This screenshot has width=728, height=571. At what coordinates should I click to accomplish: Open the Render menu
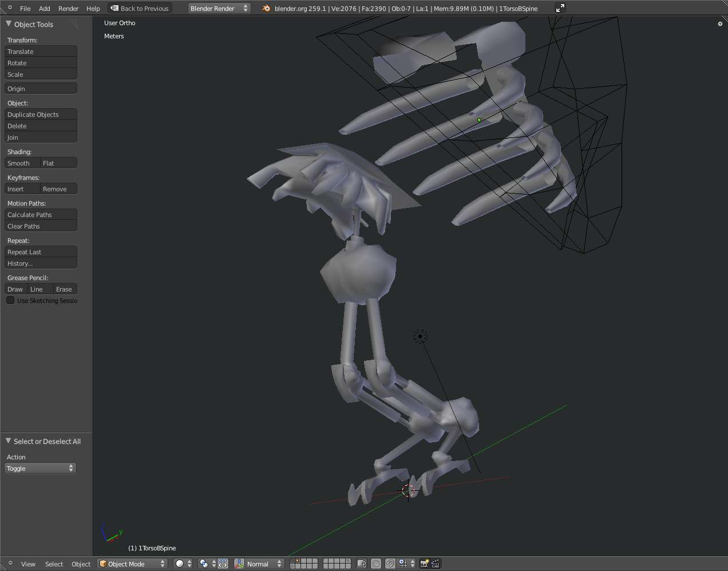click(x=68, y=9)
